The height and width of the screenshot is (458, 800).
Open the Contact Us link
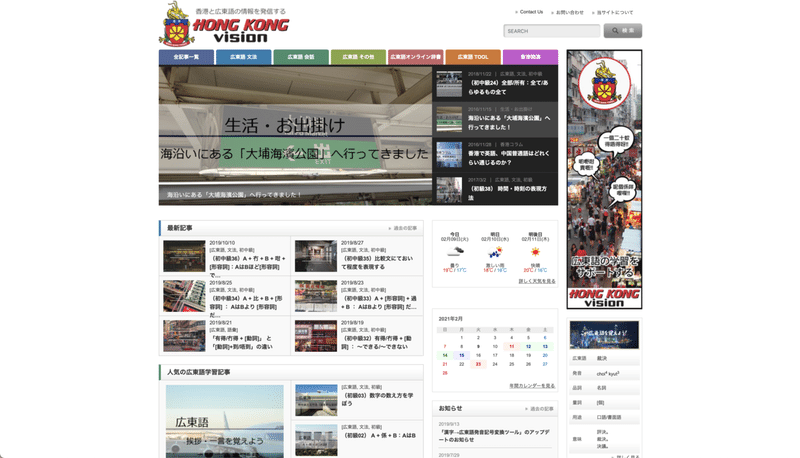531,12
